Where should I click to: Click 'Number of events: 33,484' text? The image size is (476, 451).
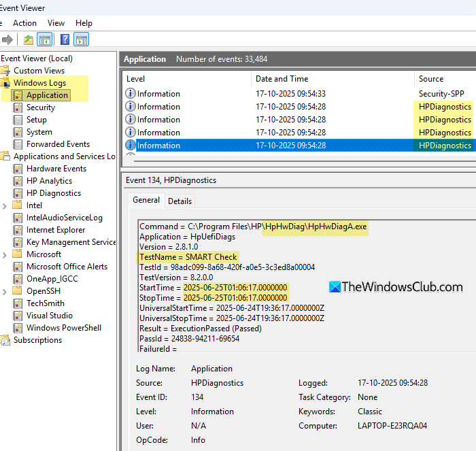point(222,59)
